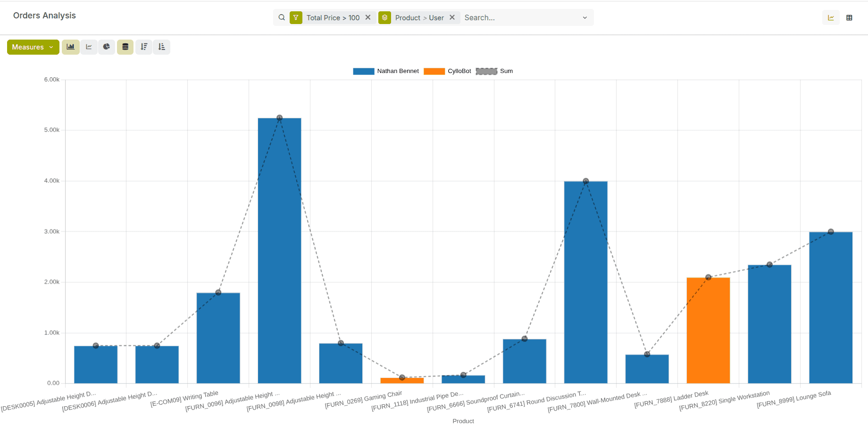This screenshot has width=868, height=426.
Task: Remove the Product > User grouping
Action: click(x=452, y=17)
